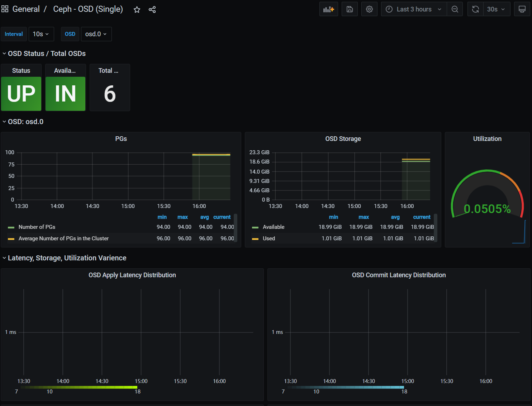Zoom out the time range
The height and width of the screenshot is (406, 532).
(x=455, y=9)
